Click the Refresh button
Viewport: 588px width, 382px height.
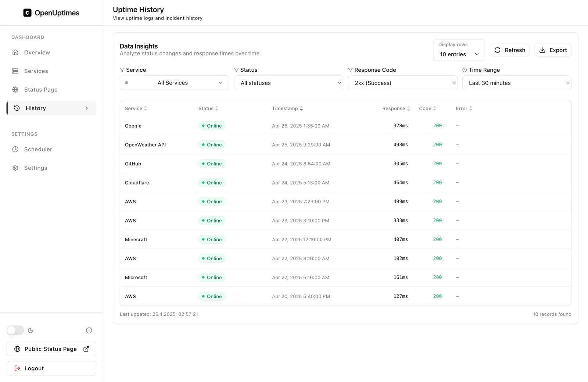(510, 50)
